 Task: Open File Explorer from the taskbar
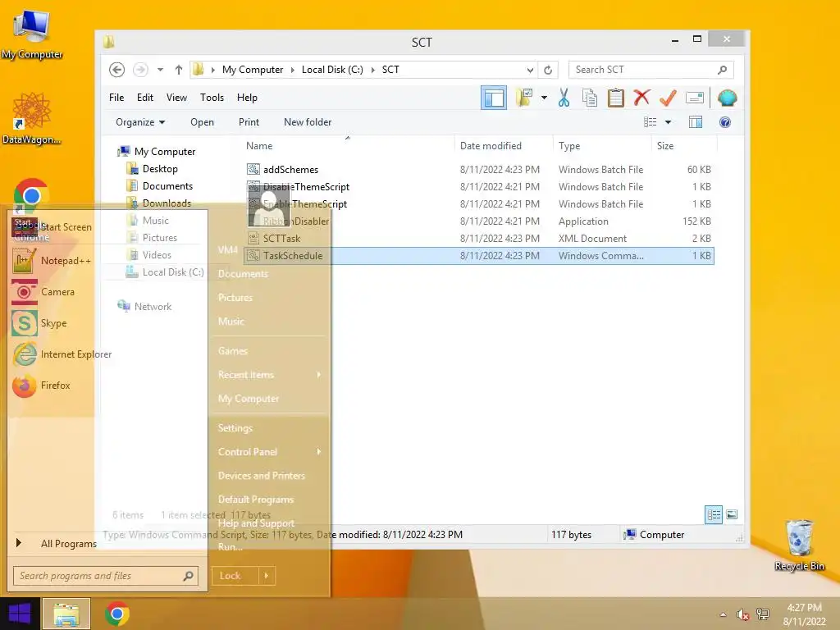tap(66, 614)
